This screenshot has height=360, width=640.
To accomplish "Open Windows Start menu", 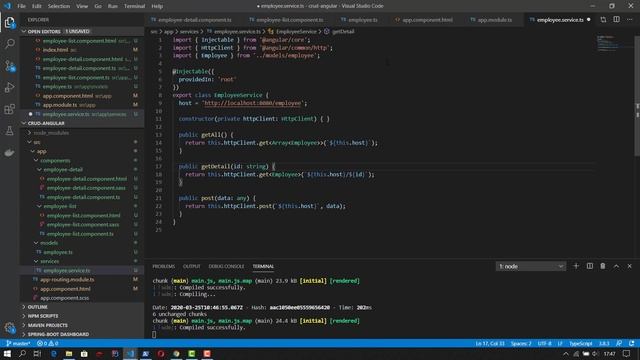I will [7, 353].
